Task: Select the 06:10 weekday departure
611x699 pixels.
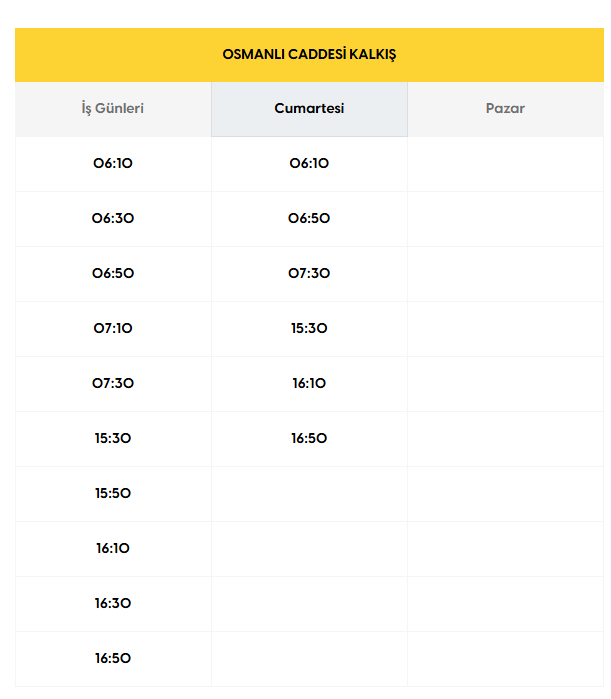Action: coord(113,163)
